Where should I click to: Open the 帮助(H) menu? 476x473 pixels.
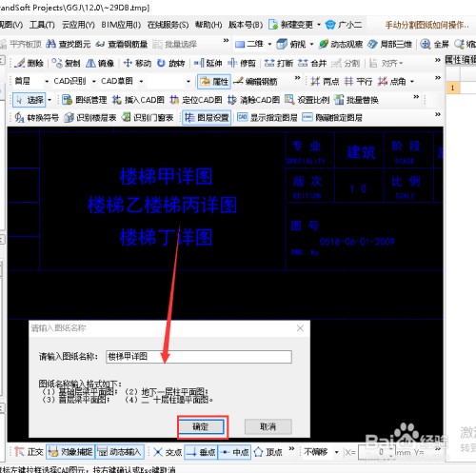tap(208, 25)
